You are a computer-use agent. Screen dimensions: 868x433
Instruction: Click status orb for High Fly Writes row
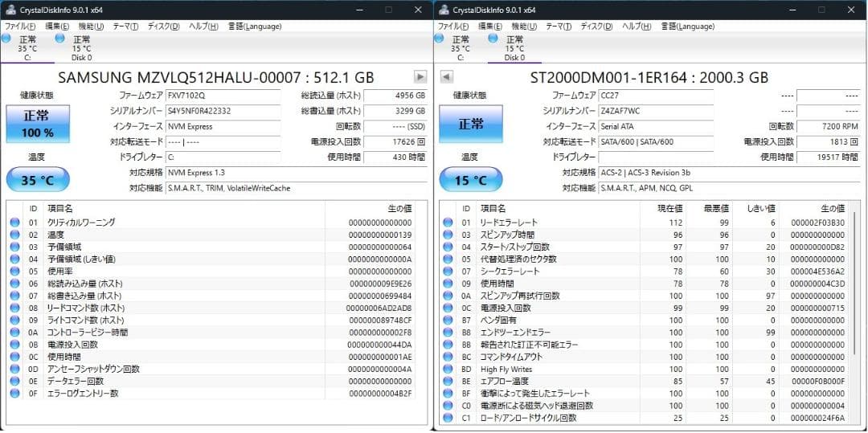448,369
